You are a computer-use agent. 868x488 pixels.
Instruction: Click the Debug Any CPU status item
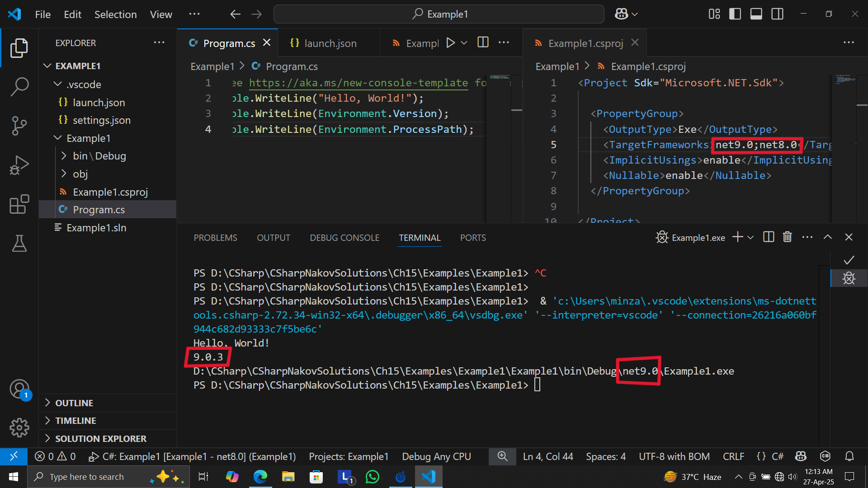click(436, 456)
